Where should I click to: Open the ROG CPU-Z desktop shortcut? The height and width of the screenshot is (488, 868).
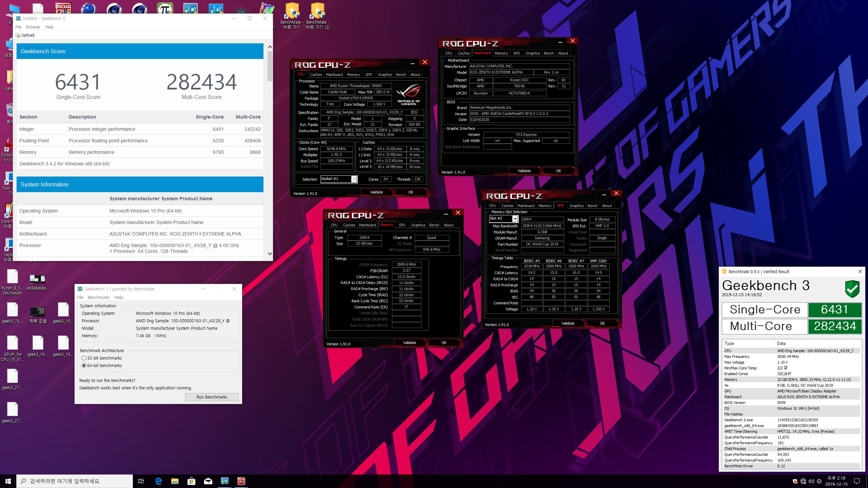63,8
